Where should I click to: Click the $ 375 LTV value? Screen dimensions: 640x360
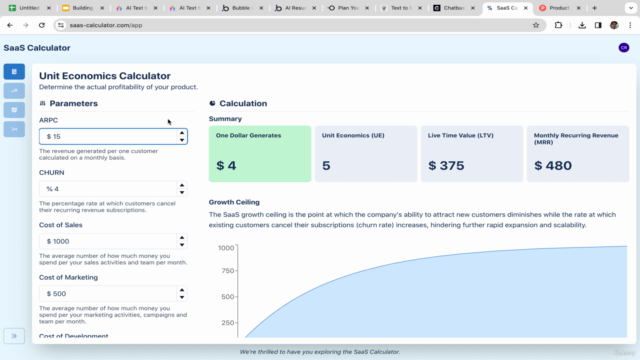446,165
